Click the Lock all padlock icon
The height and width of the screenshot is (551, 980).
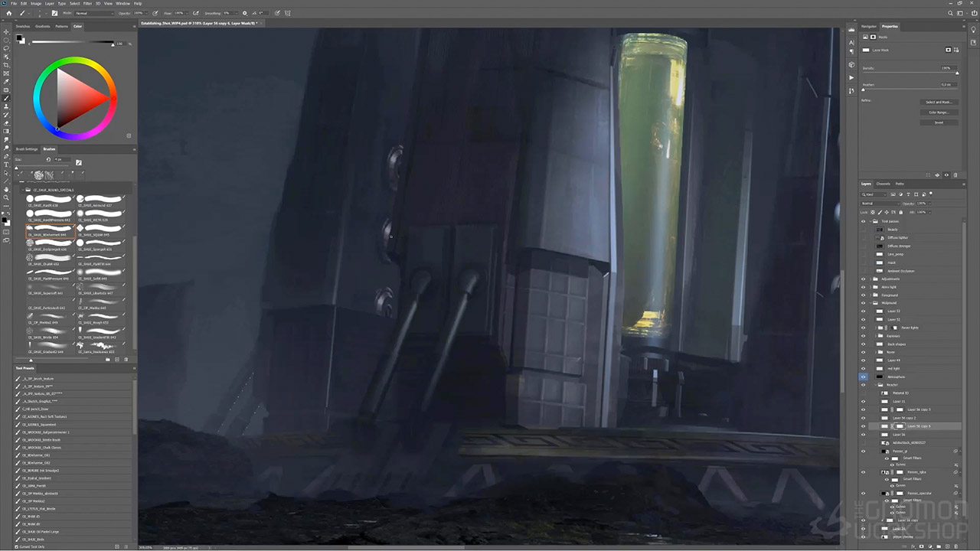pos(900,212)
